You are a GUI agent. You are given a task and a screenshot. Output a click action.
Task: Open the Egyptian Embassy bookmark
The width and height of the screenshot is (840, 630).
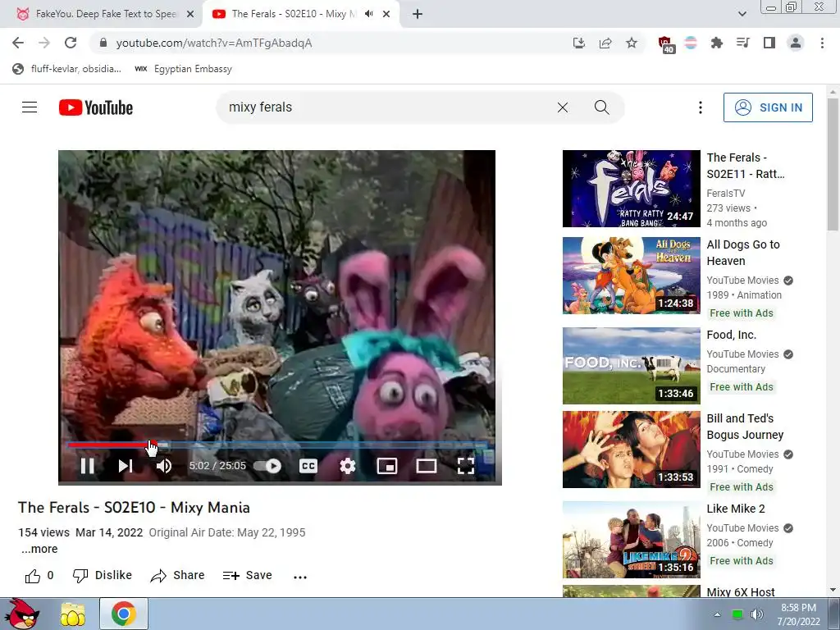pyautogui.click(x=184, y=69)
